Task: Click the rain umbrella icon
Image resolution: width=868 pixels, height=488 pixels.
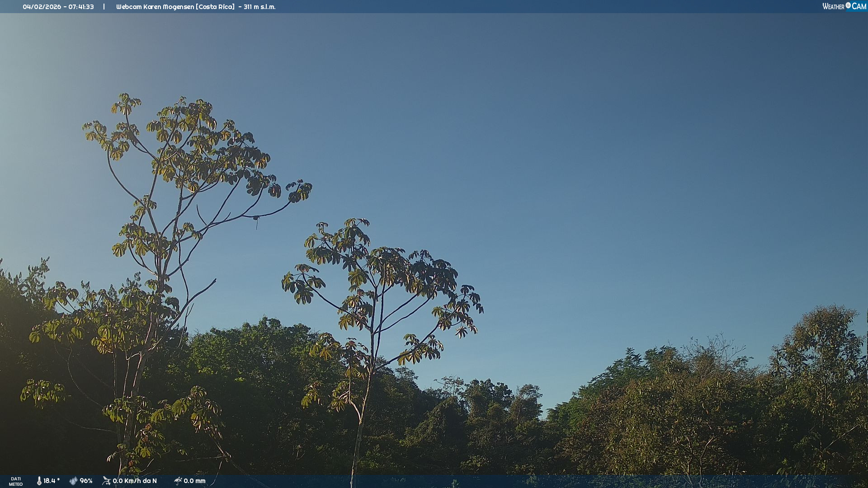Action: point(178,481)
